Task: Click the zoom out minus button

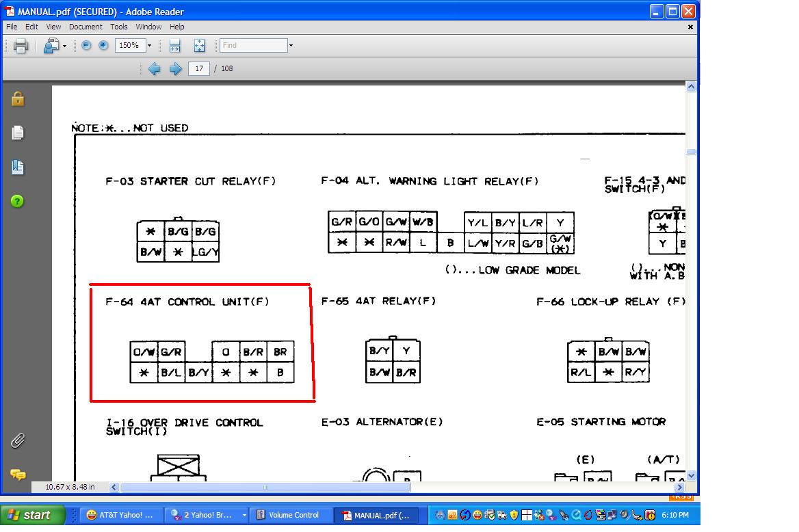Action: (x=86, y=46)
